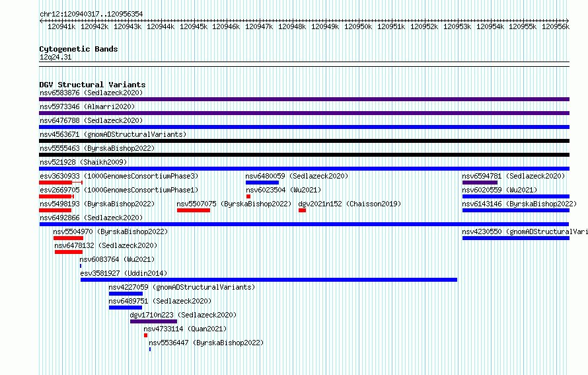588x375 pixels.
Task: Click the 12q24.31 cytogenetic band label
Action: pyautogui.click(x=55, y=57)
